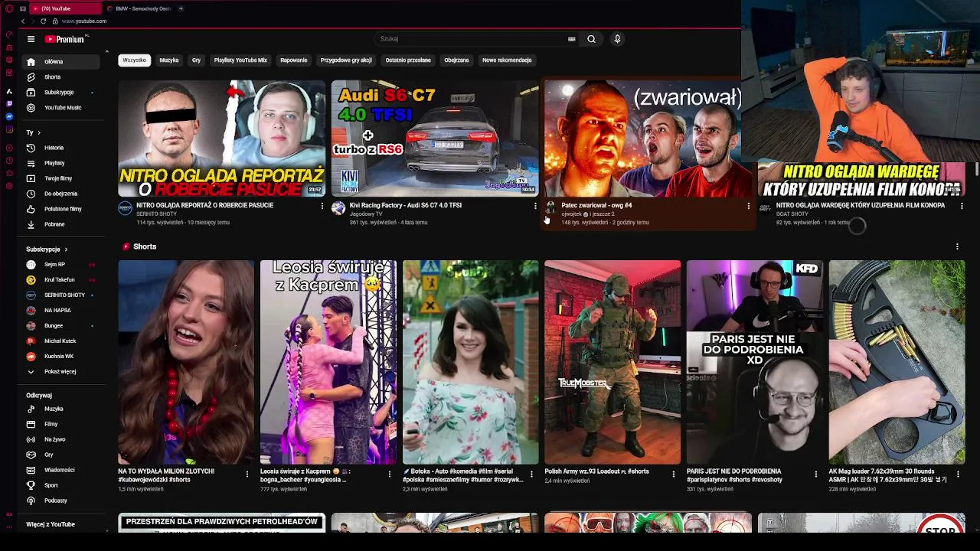Switch to BMW Samochody browser tab

point(138,8)
